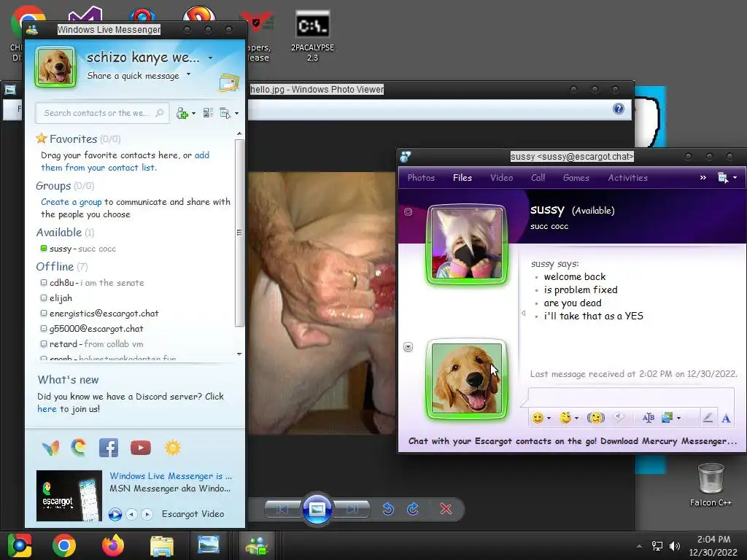747x560 pixels.
Task: Click the contact list scroll down arrow
Action: (239, 354)
